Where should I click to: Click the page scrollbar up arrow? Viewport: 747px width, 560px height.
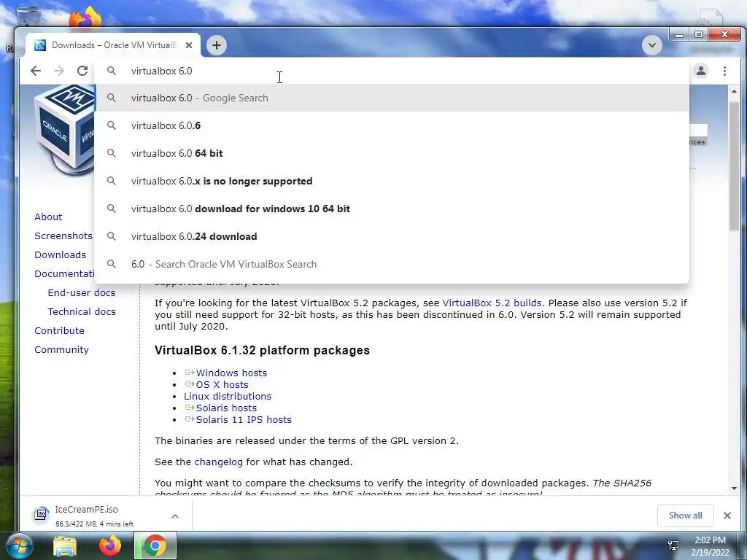734,91
